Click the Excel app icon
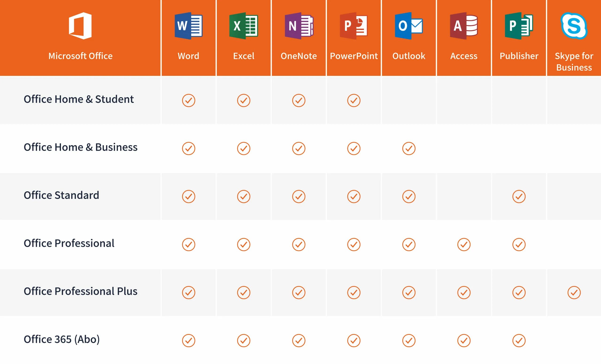 [244, 26]
